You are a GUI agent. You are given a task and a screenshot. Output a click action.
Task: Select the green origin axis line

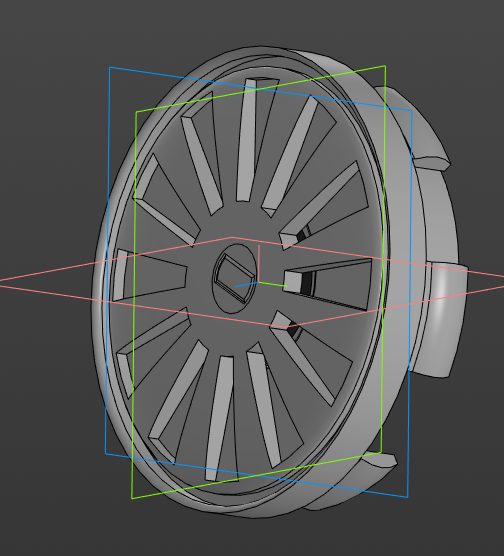(x=272, y=284)
